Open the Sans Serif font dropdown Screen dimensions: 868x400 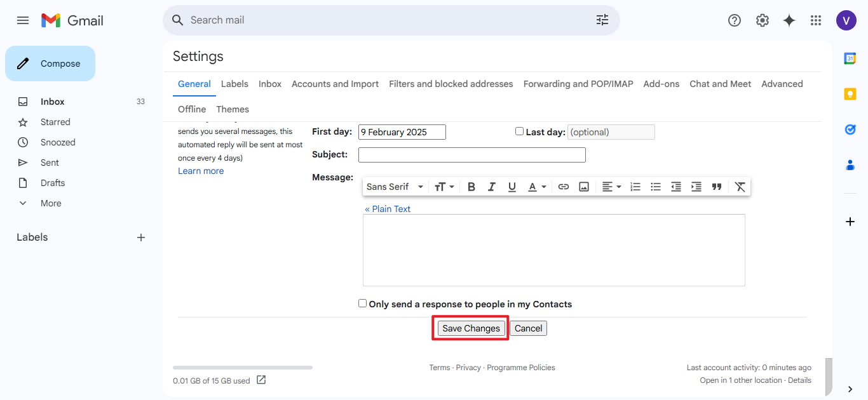pos(395,187)
